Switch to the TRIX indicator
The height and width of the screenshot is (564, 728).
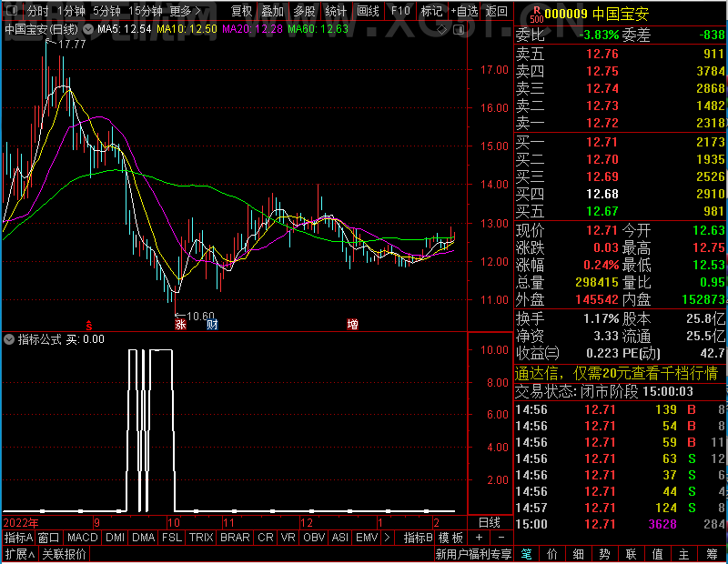[x=201, y=538]
